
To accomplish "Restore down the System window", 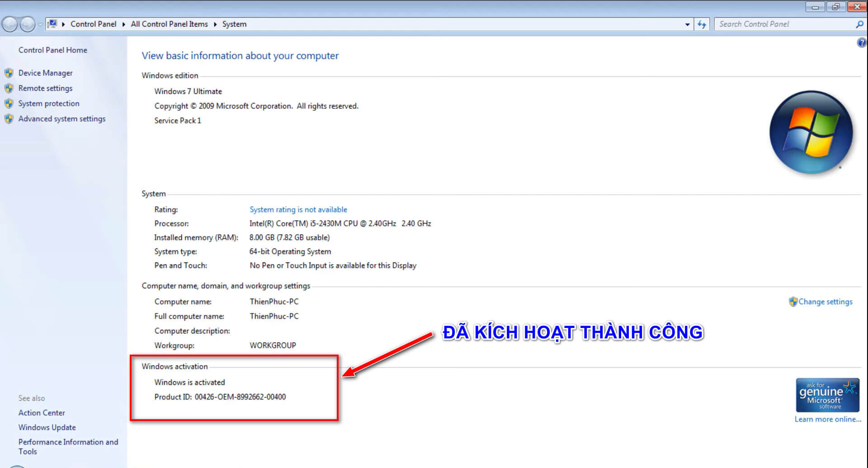I will coord(836,7).
